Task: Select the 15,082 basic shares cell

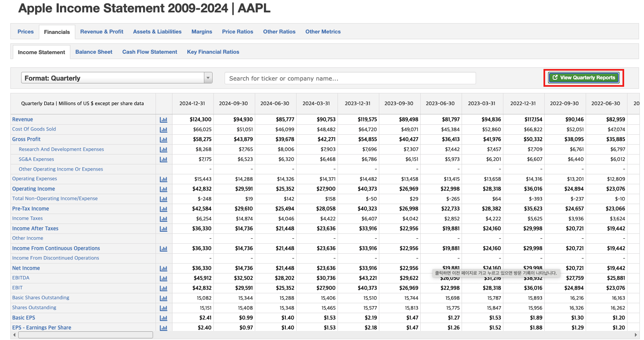Action: [x=193, y=298]
